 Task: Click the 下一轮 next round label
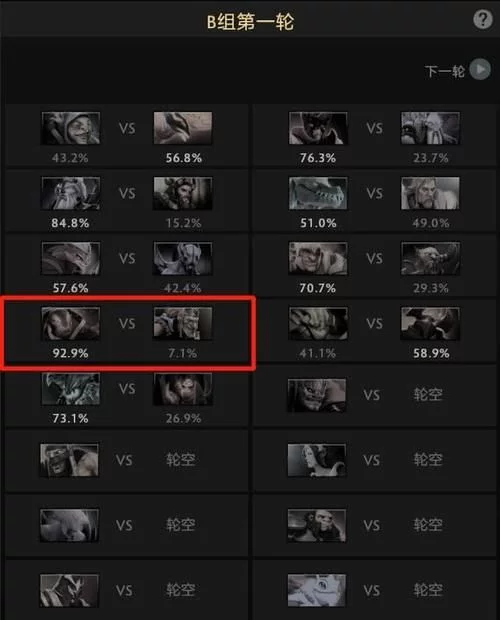click(x=444, y=71)
